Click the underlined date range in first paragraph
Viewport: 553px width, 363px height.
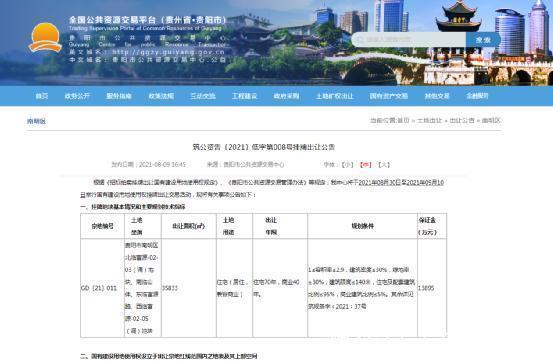(401, 183)
